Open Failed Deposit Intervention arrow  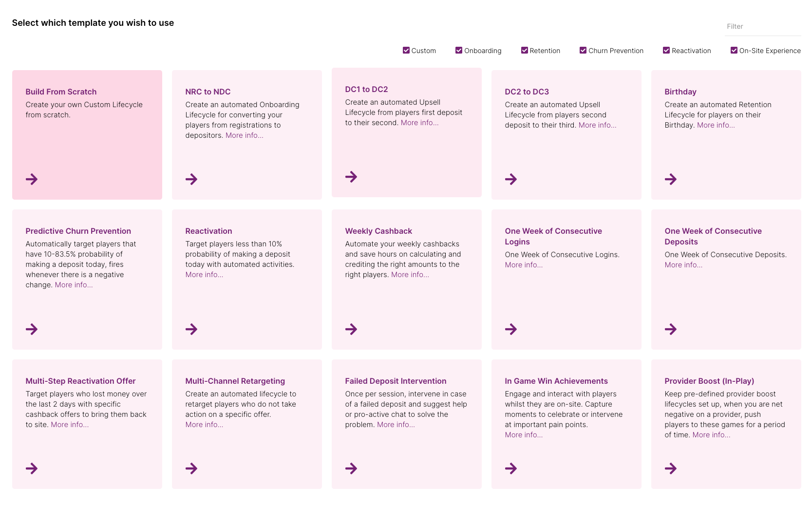pyautogui.click(x=351, y=468)
